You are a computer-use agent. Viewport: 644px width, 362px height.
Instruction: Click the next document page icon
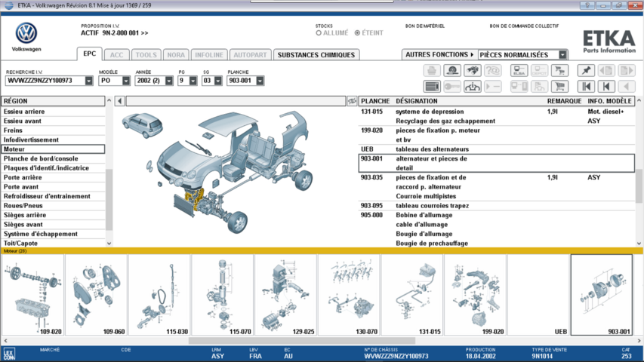pos(627,71)
